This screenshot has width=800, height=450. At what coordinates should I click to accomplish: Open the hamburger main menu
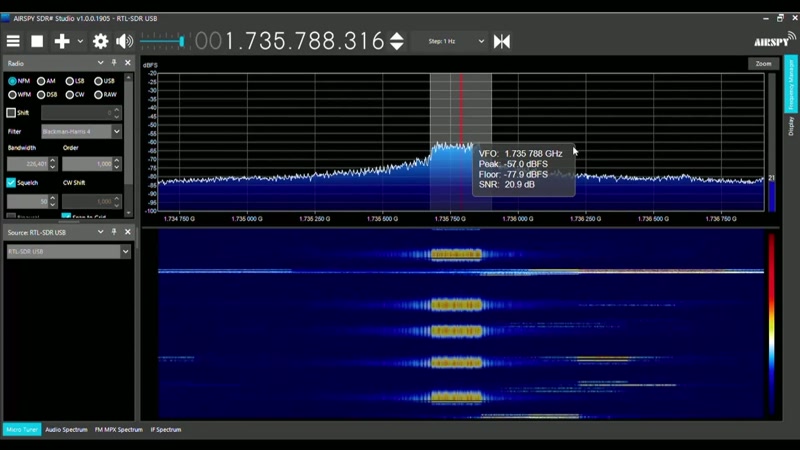[x=13, y=41]
